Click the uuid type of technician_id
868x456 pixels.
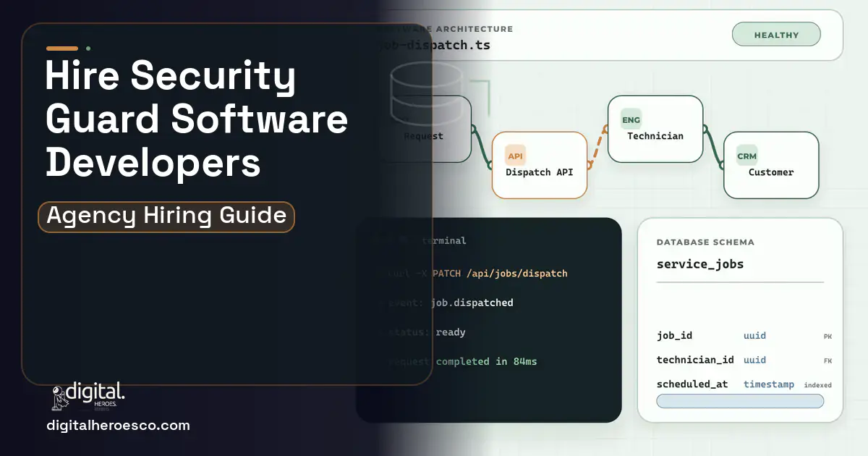coord(754,360)
